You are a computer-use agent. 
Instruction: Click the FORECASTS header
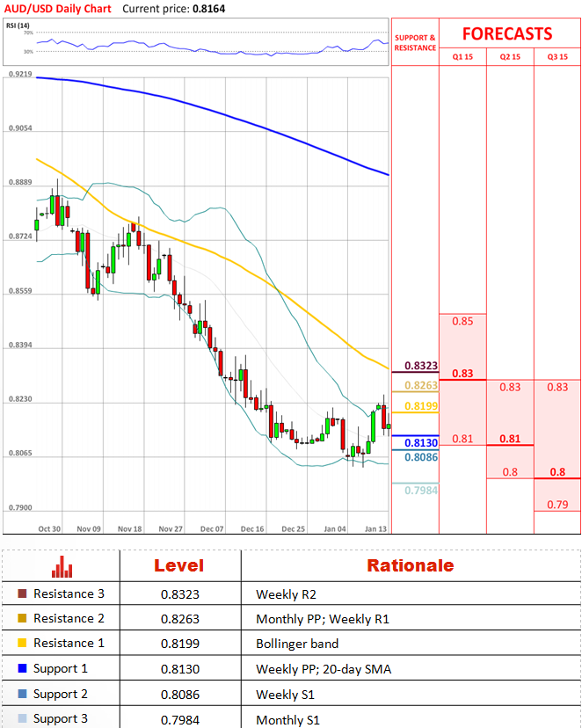[x=507, y=34]
